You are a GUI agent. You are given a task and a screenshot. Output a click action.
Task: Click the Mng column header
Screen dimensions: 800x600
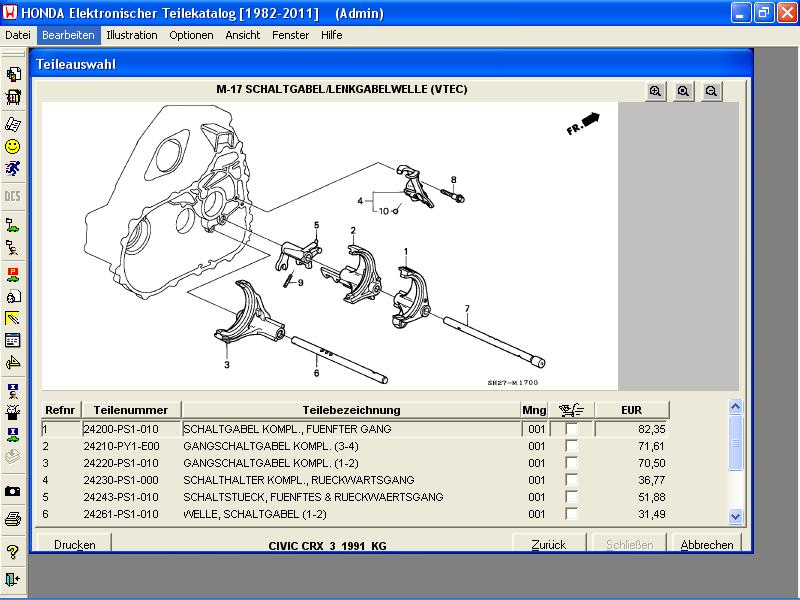click(x=534, y=410)
